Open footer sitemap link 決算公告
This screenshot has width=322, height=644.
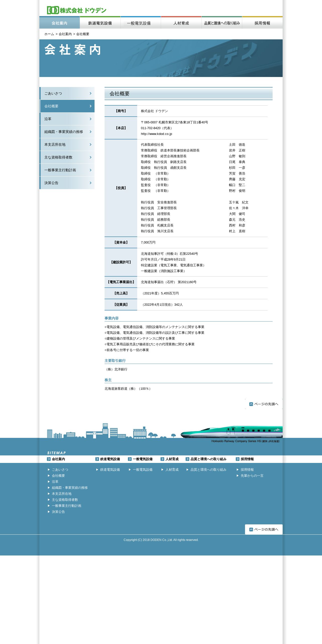(58, 512)
